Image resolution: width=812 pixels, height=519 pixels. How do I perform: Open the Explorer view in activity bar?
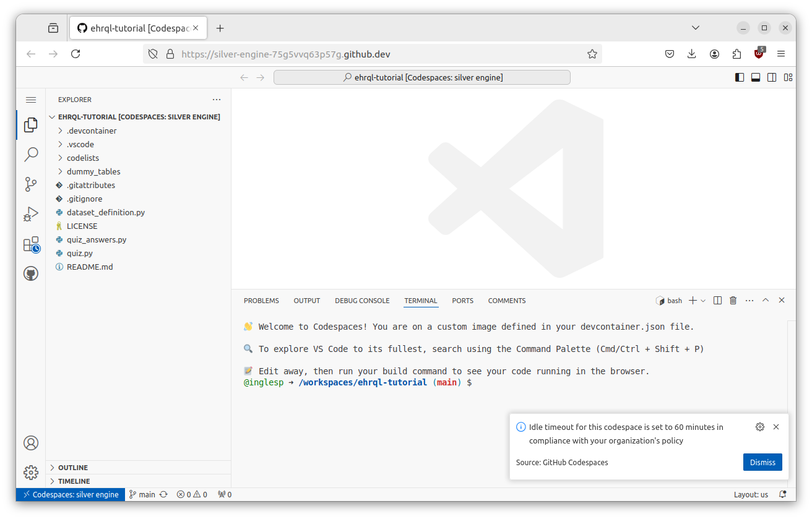click(x=31, y=125)
